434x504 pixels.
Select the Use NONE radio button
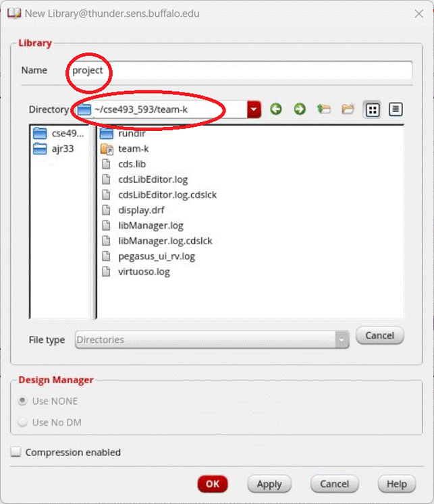(x=22, y=401)
